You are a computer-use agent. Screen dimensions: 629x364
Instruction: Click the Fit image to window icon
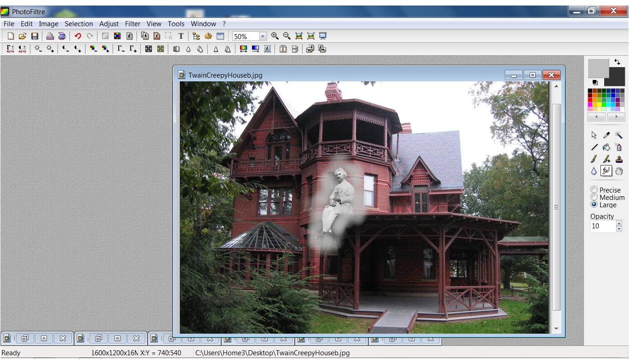(x=299, y=36)
